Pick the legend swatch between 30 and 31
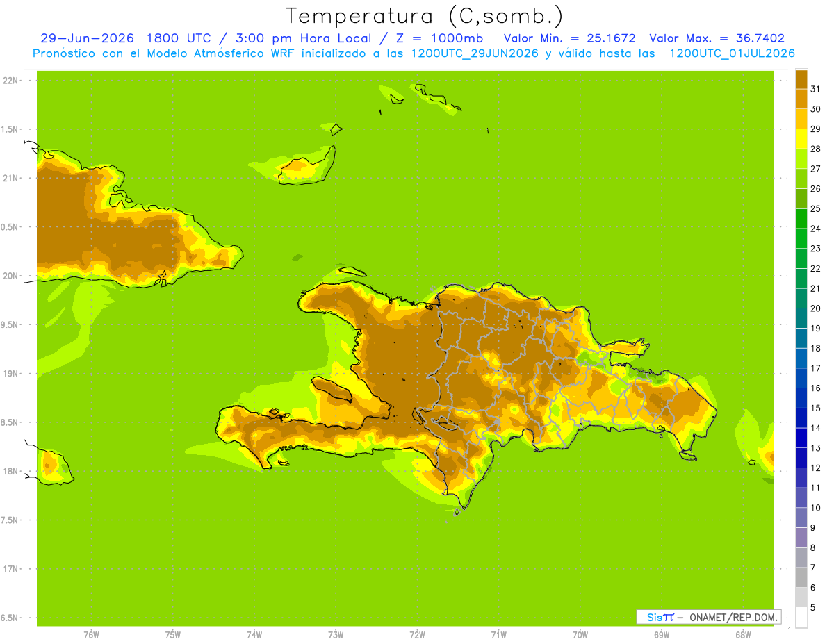 pos(801,99)
